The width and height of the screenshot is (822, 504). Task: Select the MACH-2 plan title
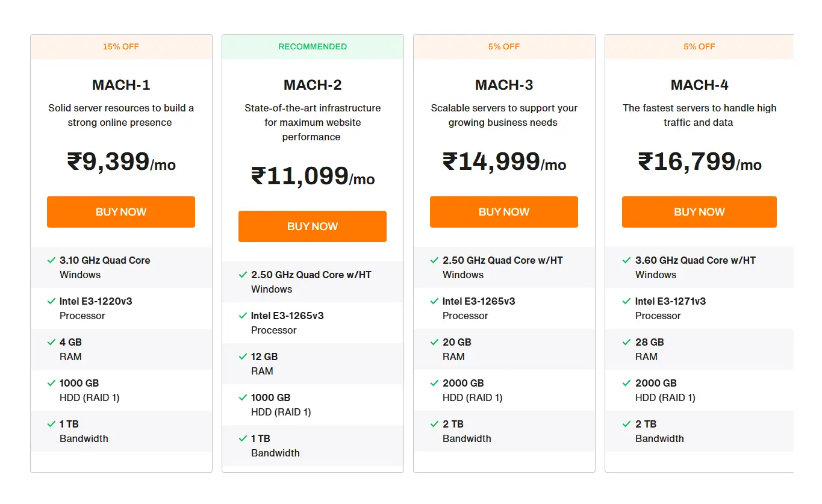click(312, 85)
